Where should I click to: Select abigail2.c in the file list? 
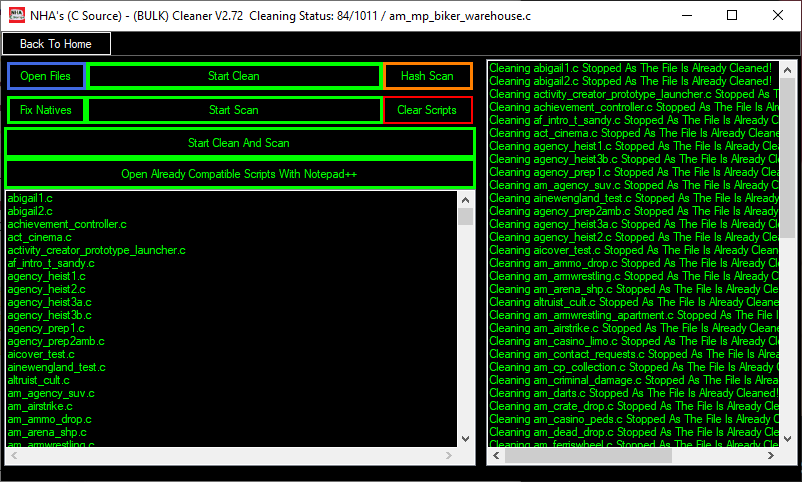point(30,211)
